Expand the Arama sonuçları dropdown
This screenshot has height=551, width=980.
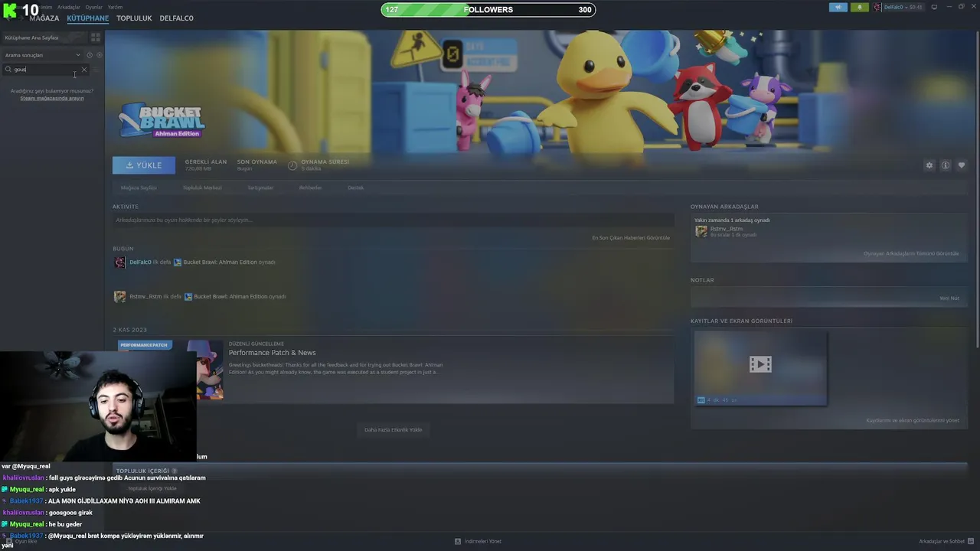coord(42,55)
